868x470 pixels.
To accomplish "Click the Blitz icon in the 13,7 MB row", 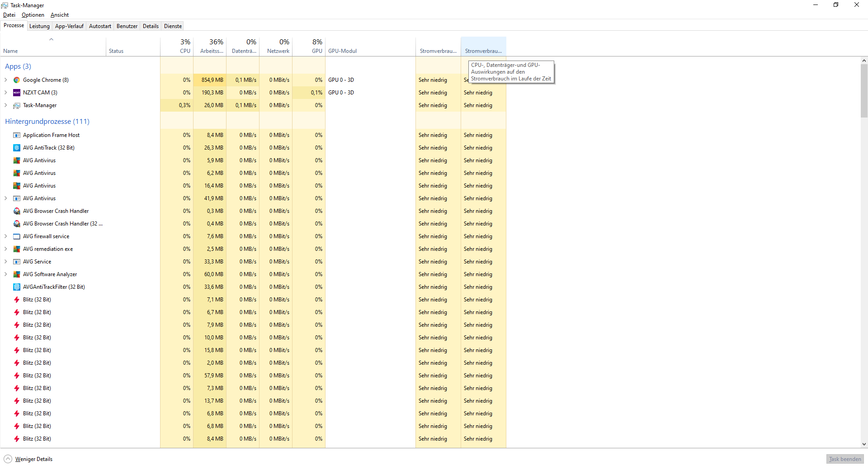I will coord(17,401).
